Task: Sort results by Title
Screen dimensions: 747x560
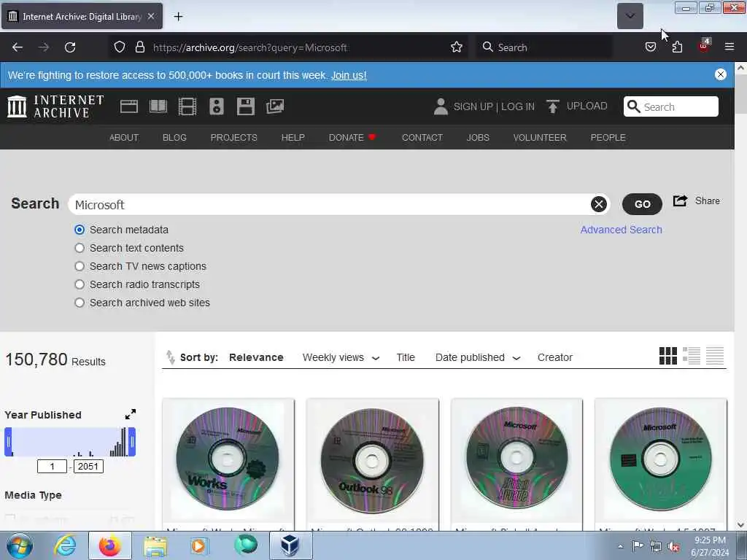Action: coord(406,357)
